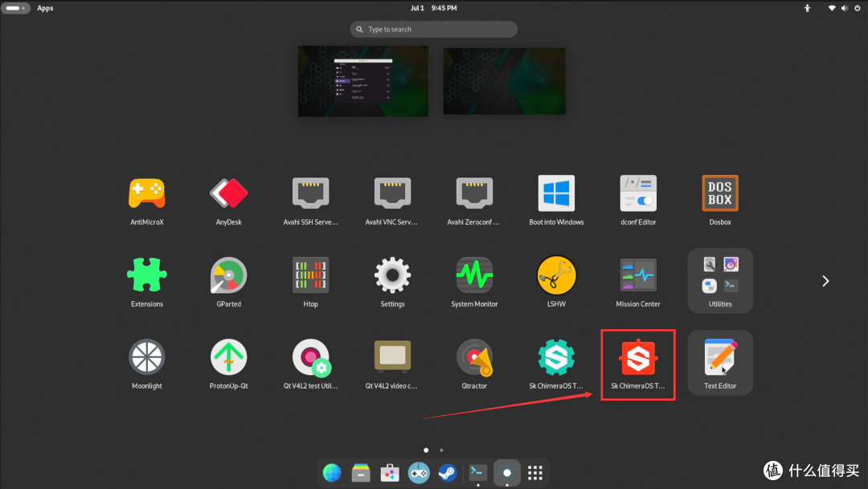Open ProtonUp-Qt
Viewport: 868px width, 489px height.
pyautogui.click(x=228, y=357)
